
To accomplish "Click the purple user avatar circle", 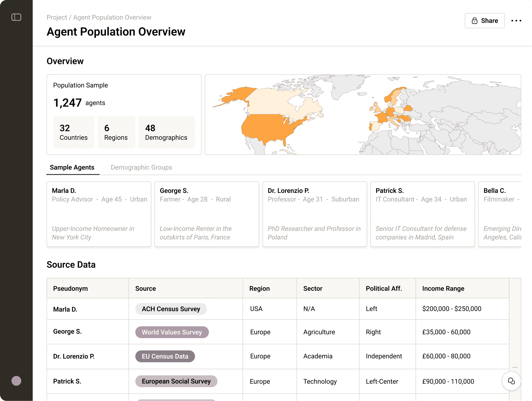I will (x=16, y=381).
